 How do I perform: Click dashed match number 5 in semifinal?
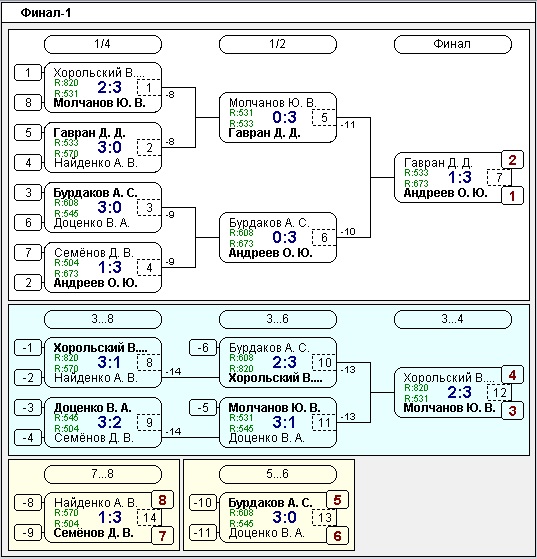pyautogui.click(x=324, y=117)
